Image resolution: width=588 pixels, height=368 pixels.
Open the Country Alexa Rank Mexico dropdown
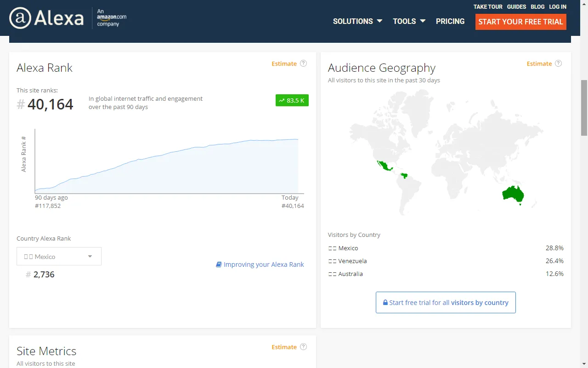[x=59, y=256]
